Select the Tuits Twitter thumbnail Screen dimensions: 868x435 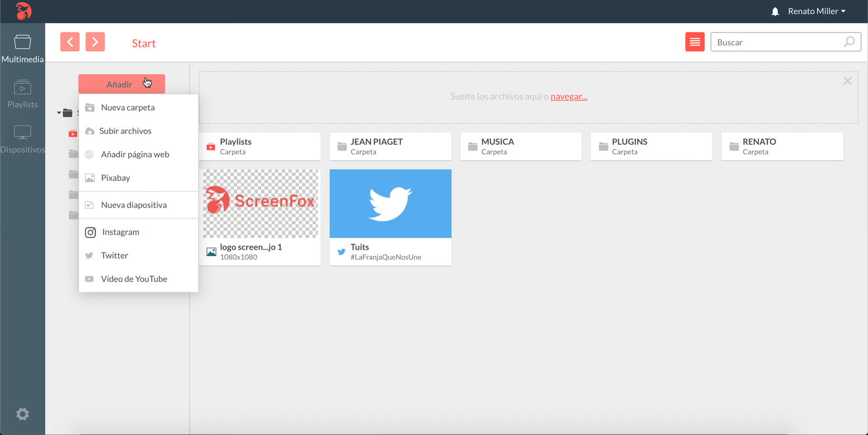pyautogui.click(x=390, y=204)
